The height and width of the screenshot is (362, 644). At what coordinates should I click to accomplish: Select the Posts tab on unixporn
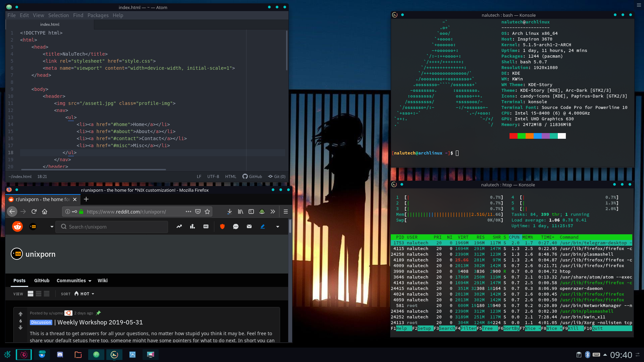(x=19, y=281)
